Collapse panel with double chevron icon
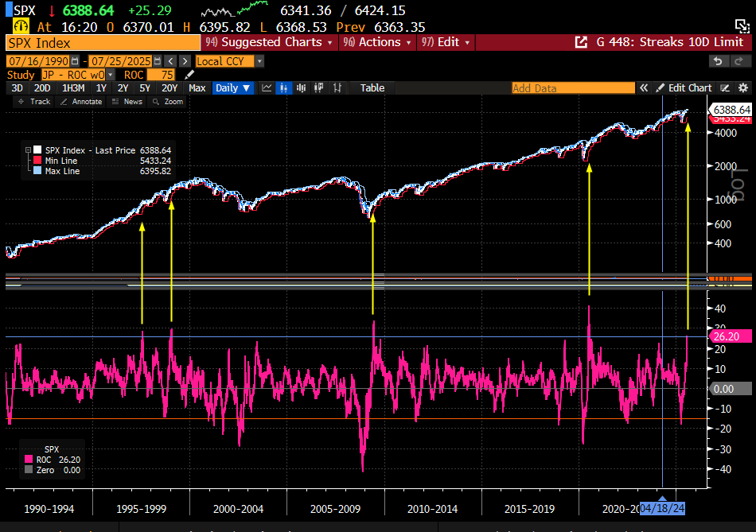This screenshot has height=532, width=756. 644,87
